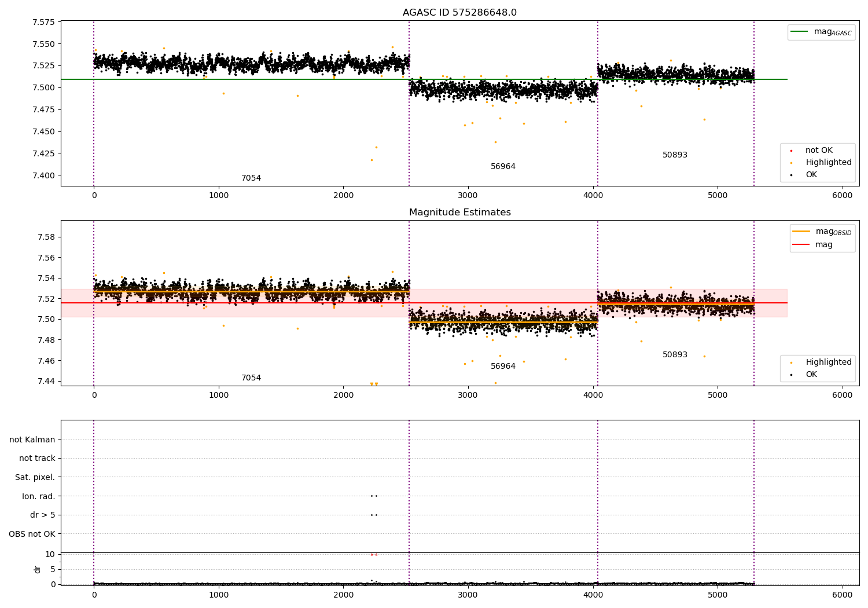Click the 7.400 y-axis tick label
Screen dimensions: 868x608
(43, 176)
